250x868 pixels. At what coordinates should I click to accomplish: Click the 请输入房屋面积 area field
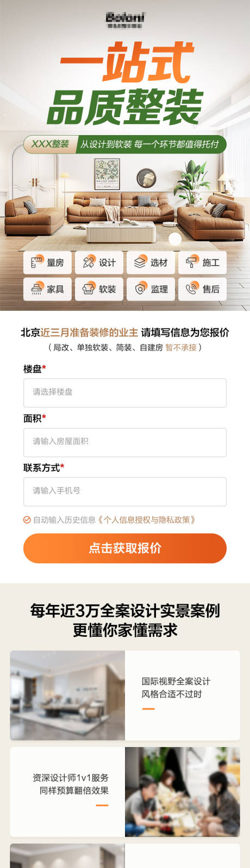125,442
